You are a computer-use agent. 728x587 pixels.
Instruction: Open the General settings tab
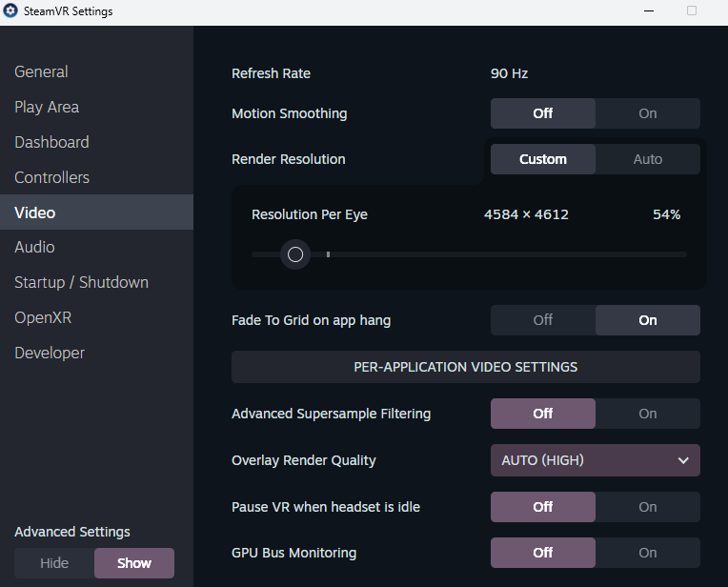[x=41, y=71]
